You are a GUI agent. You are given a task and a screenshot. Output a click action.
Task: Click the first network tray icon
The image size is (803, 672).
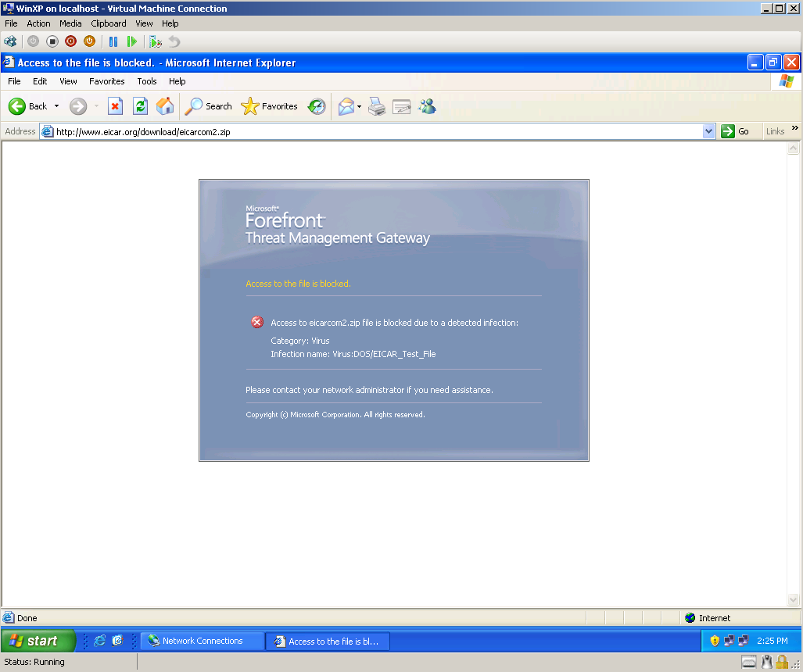729,641
